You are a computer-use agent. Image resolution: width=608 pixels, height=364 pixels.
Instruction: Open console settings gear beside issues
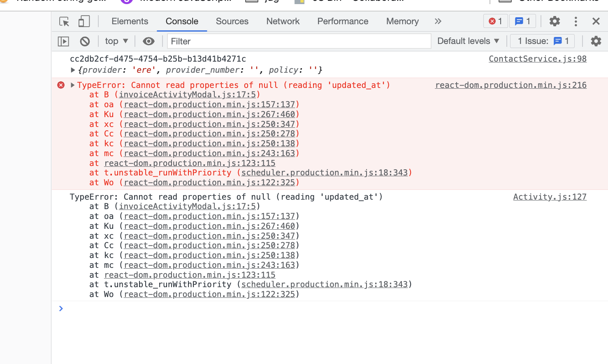tap(596, 41)
